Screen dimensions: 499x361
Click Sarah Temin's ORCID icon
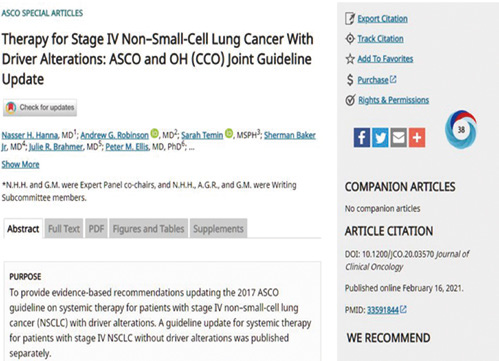coord(229,133)
